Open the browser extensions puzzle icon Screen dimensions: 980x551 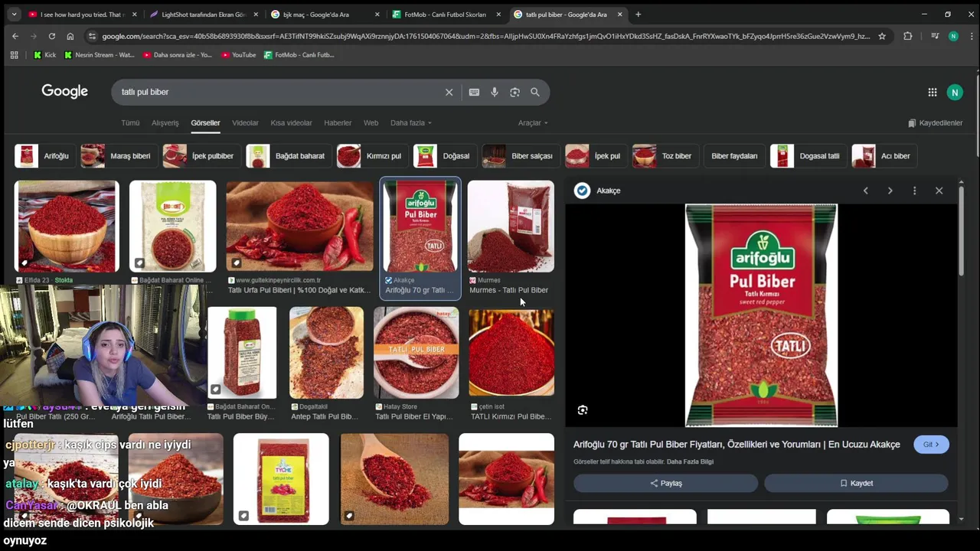908,36
